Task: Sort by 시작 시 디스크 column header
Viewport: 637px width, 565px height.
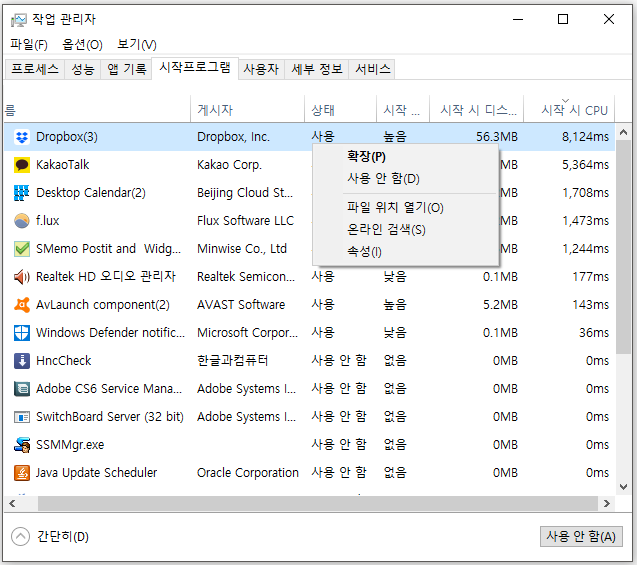Action: [x=477, y=109]
